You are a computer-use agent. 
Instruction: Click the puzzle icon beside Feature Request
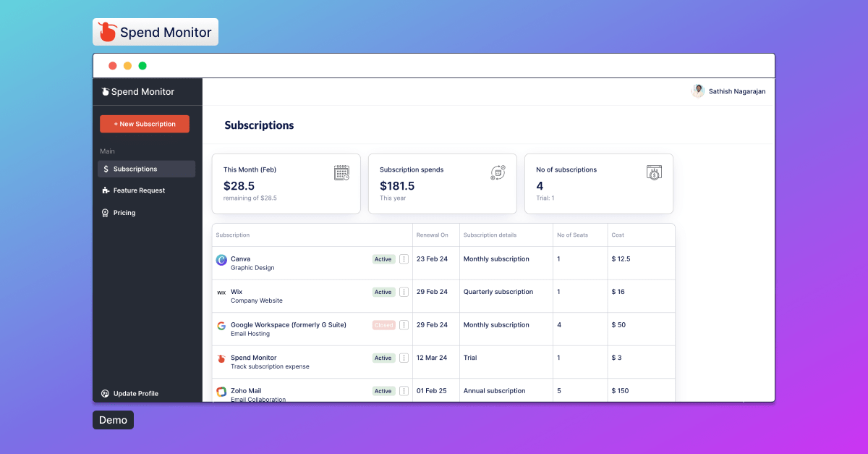pos(106,190)
